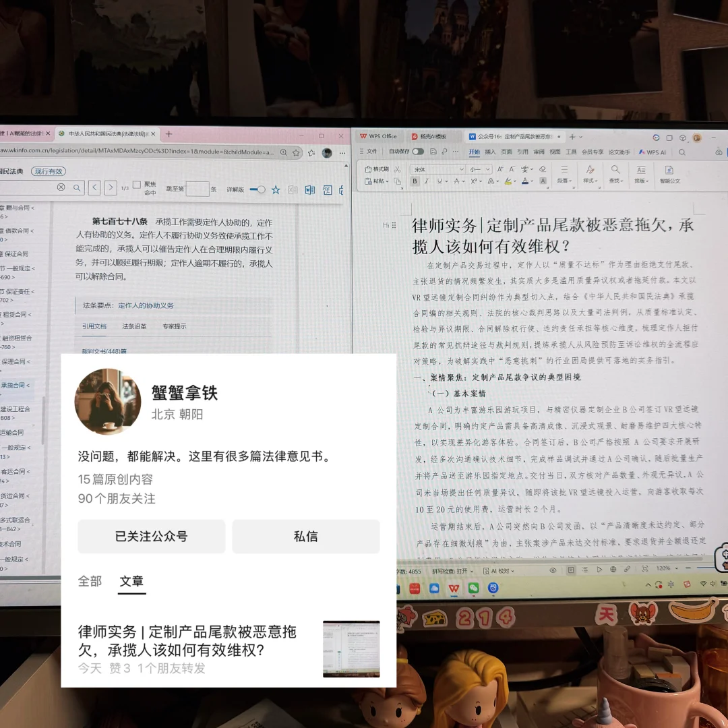
Task: Bookmark page with address bar star icon
Action: (x=296, y=153)
